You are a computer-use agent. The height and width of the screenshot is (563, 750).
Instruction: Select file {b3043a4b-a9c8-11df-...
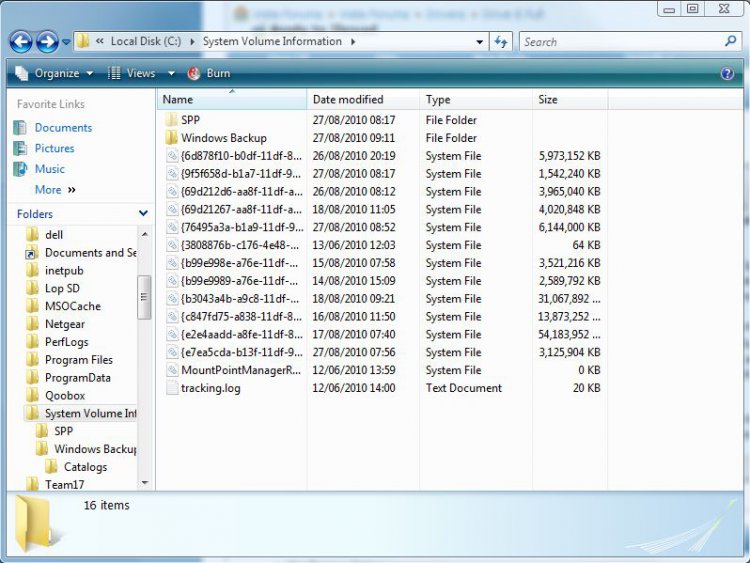click(240, 299)
